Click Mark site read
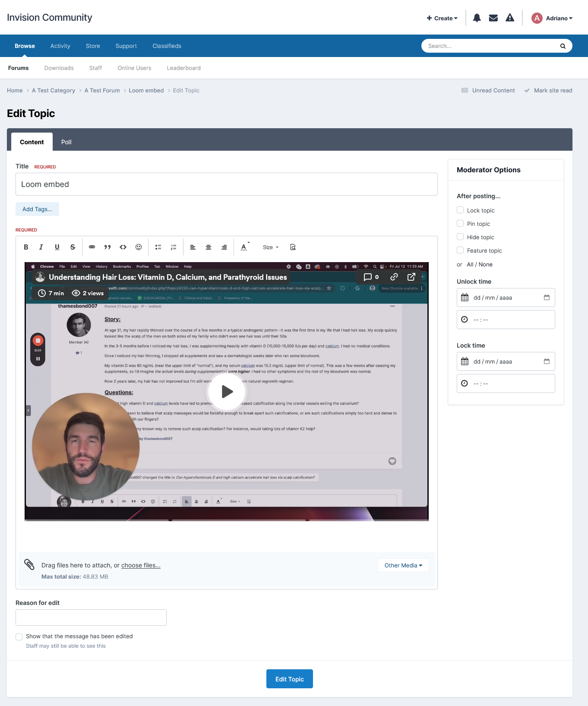Screen dimensions: 588x706 (548, 90)
